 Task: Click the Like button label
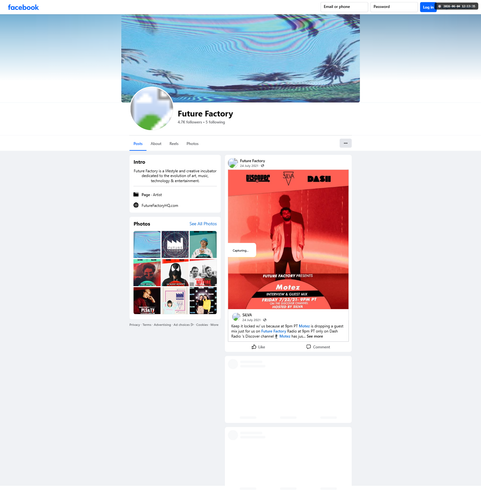pos(262,347)
